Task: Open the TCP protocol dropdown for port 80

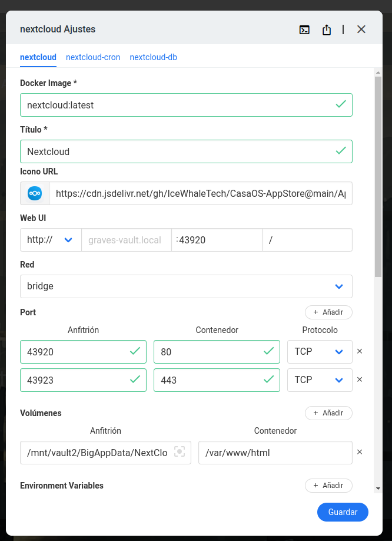Action: (x=320, y=351)
